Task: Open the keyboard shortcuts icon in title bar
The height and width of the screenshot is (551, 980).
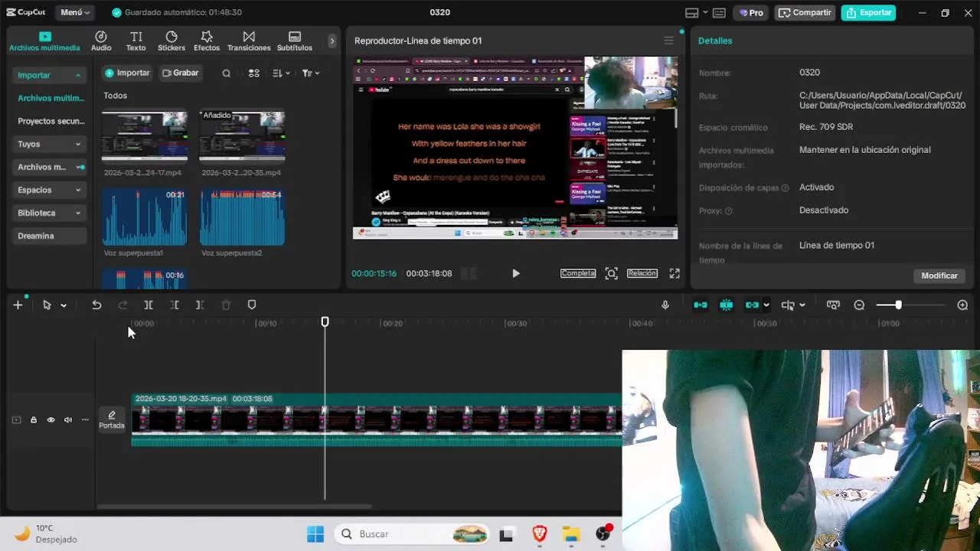Action: click(719, 13)
